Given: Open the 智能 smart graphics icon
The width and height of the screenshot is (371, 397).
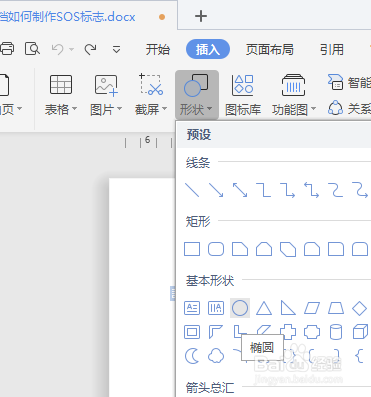Looking at the screenshot, I should (335, 82).
